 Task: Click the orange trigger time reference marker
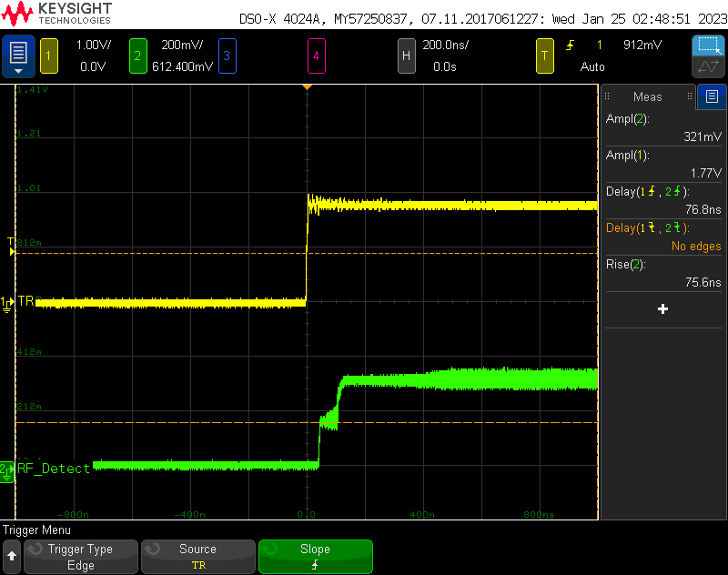point(307,86)
